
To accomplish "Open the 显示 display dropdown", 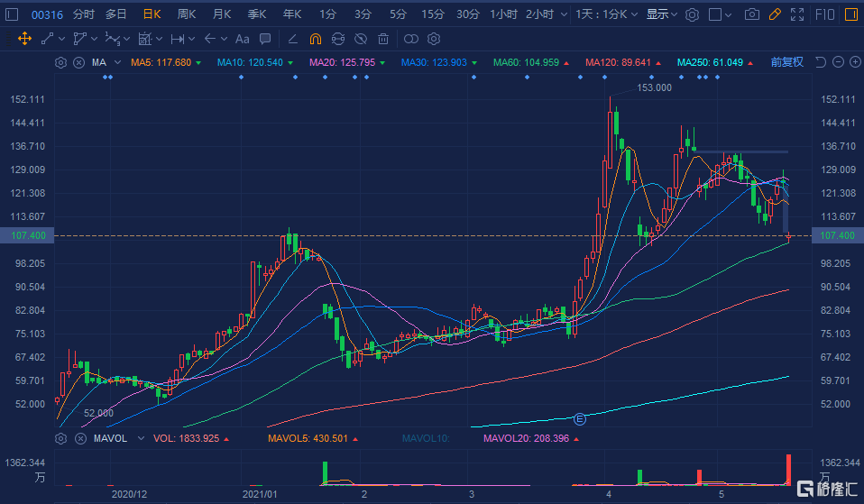I will pyautogui.click(x=662, y=15).
